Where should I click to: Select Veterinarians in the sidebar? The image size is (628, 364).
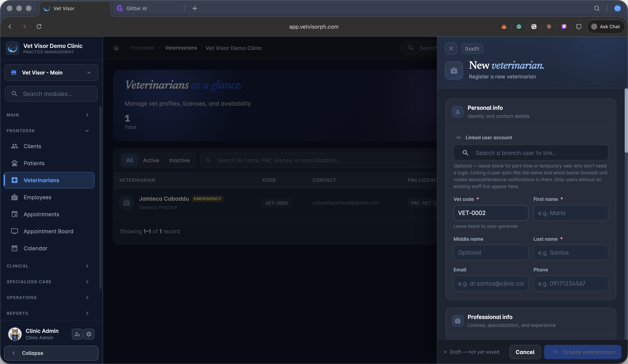point(49,180)
